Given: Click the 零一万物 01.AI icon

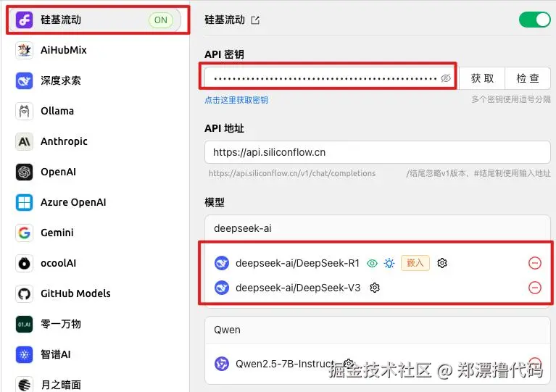Looking at the screenshot, I should pyautogui.click(x=24, y=324).
